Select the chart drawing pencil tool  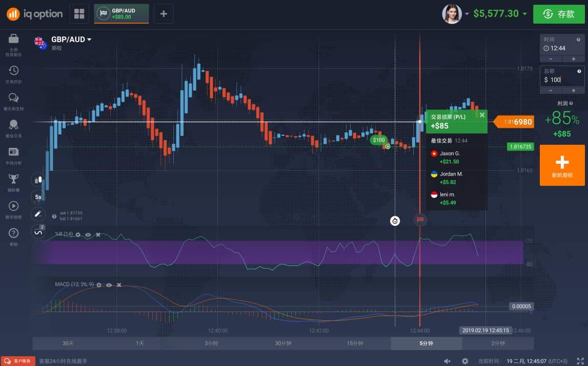[x=37, y=214]
